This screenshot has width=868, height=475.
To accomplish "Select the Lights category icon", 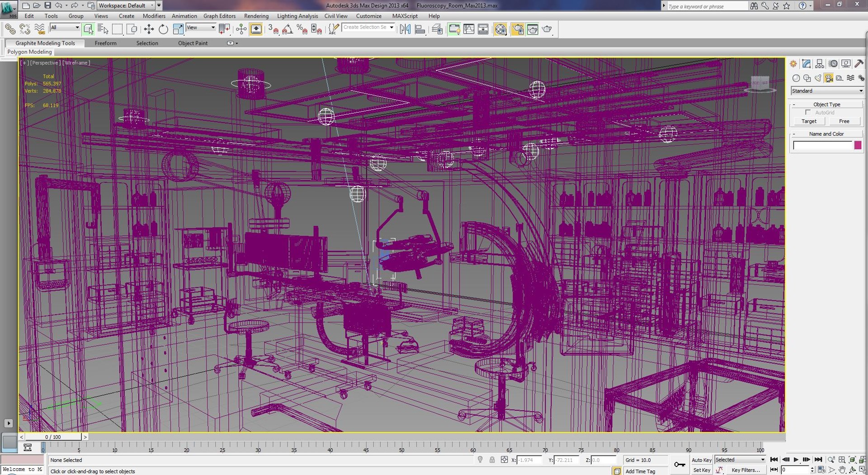I will tap(818, 78).
